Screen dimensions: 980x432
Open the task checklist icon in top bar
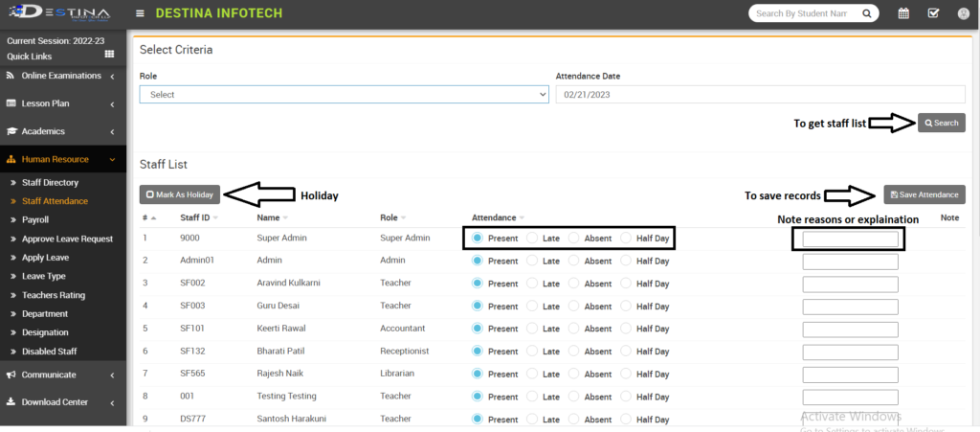coord(933,13)
